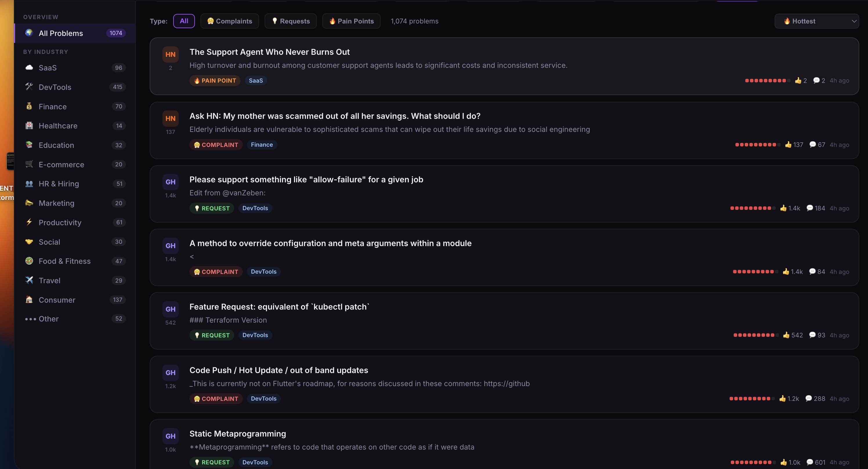Open 'The Support Agent Who Never Burns Out'

[270, 52]
